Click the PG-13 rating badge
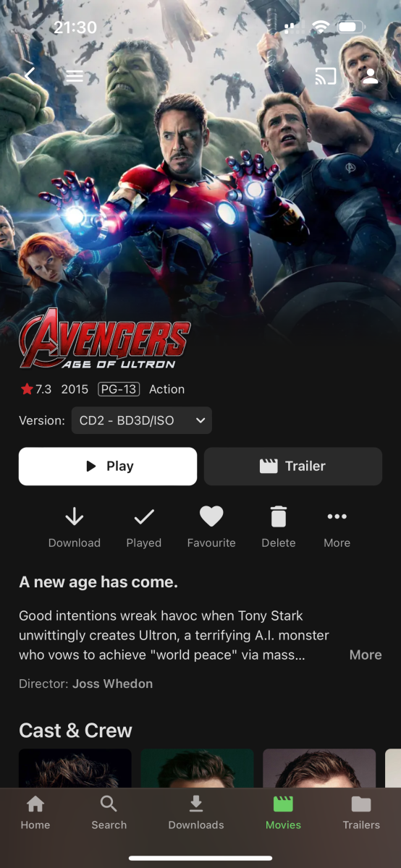The image size is (401, 868). [119, 389]
